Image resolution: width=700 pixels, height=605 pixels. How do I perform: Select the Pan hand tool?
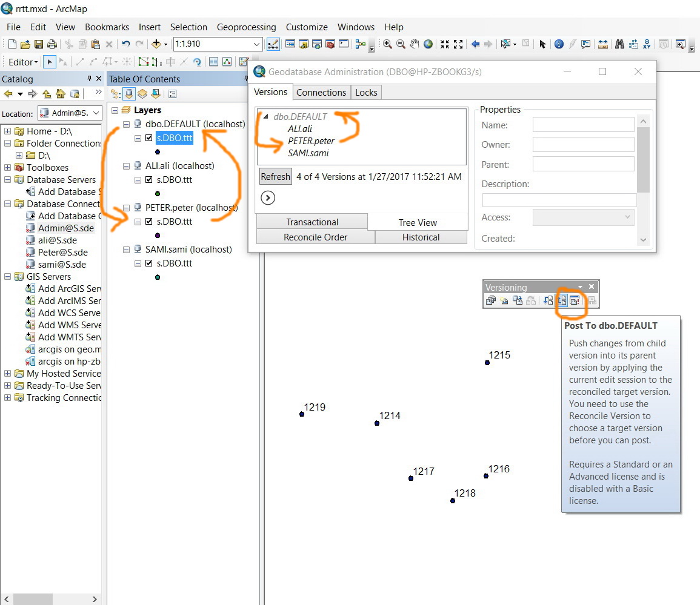point(415,44)
